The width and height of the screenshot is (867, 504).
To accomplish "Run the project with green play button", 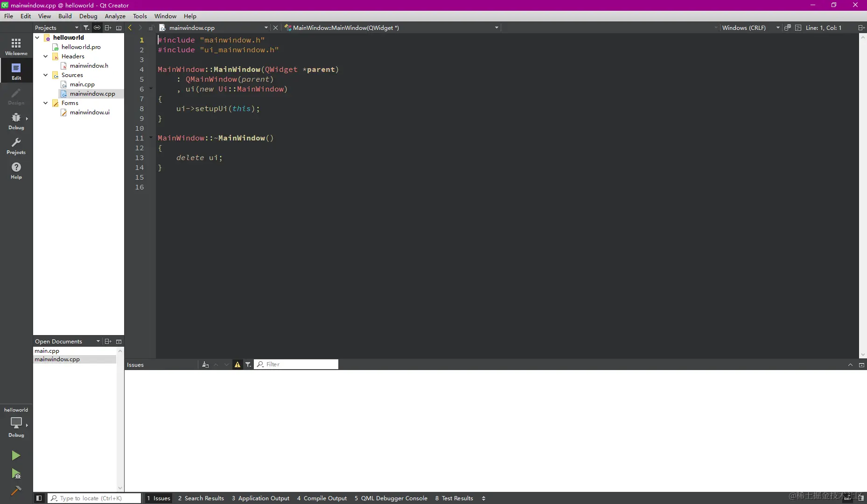I will [x=16, y=455].
